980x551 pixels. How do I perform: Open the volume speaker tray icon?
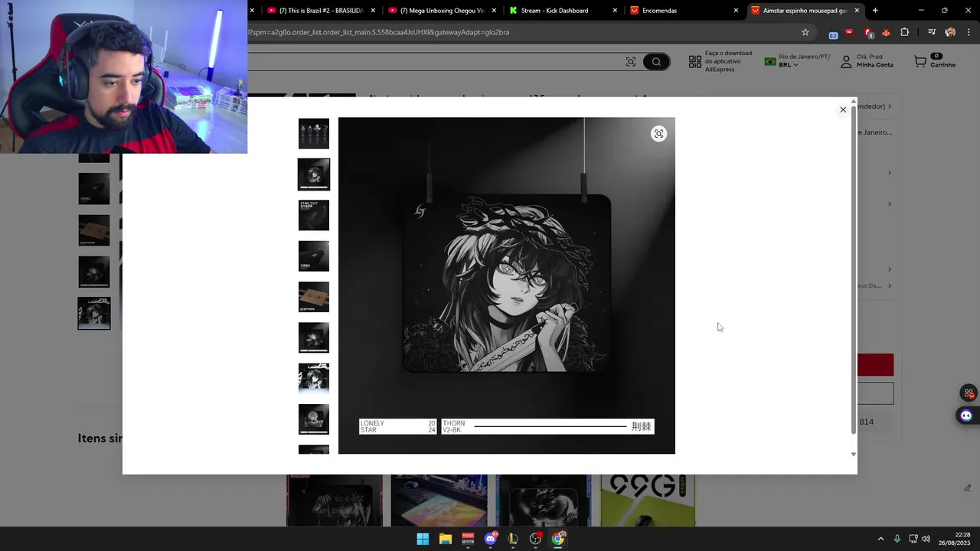tap(926, 539)
